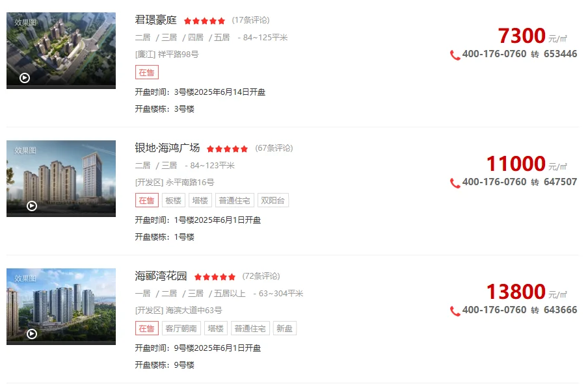Open 海郦湾花园 listing title
The height and width of the screenshot is (384, 588).
(161, 276)
